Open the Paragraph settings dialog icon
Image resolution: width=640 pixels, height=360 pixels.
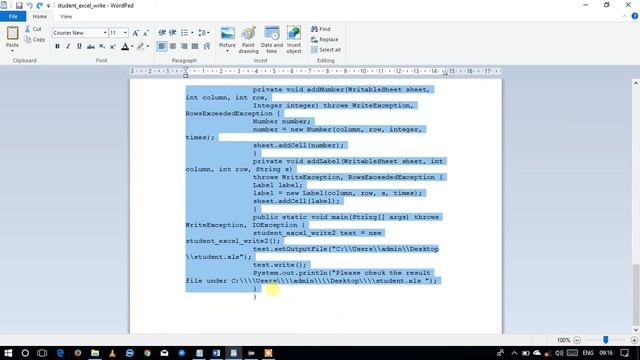[207, 47]
